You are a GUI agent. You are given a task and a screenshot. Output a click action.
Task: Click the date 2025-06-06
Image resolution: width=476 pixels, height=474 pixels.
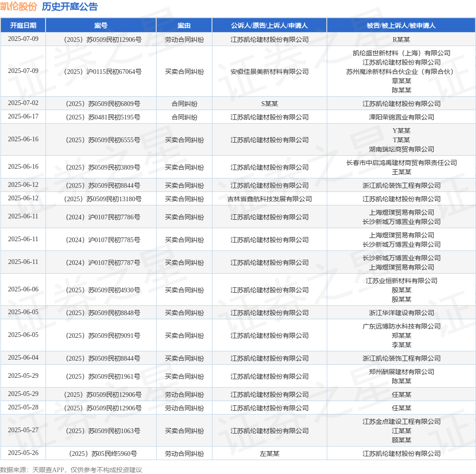pos(23,289)
